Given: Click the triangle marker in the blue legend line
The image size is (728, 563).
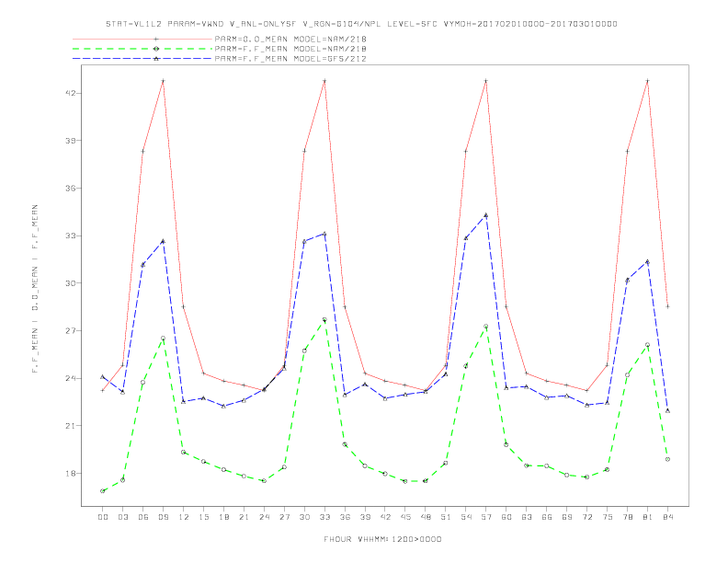Looking at the screenshot, I should pyautogui.click(x=156, y=59).
